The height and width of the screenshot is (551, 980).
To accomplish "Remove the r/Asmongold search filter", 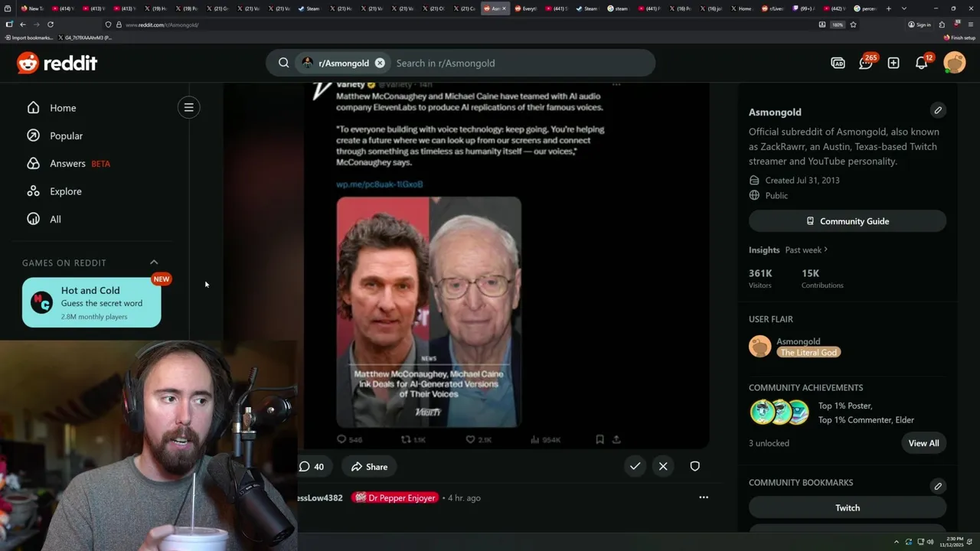I will (x=380, y=63).
